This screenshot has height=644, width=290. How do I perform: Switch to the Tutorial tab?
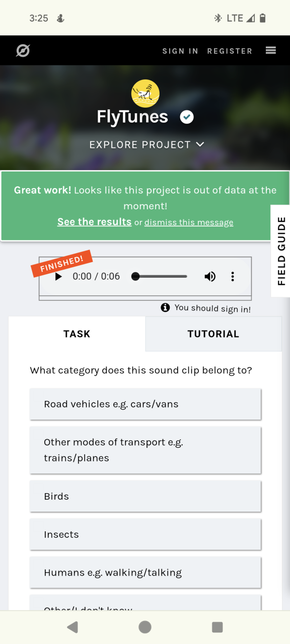click(x=213, y=334)
